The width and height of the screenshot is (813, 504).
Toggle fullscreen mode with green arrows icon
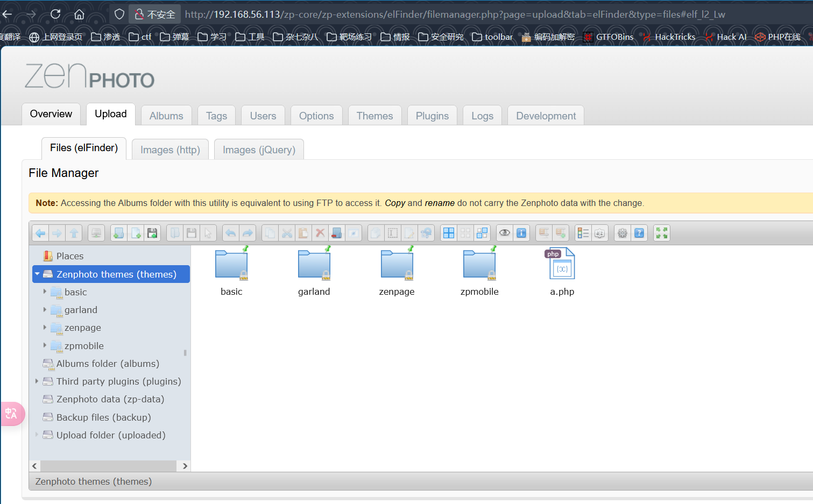point(662,233)
